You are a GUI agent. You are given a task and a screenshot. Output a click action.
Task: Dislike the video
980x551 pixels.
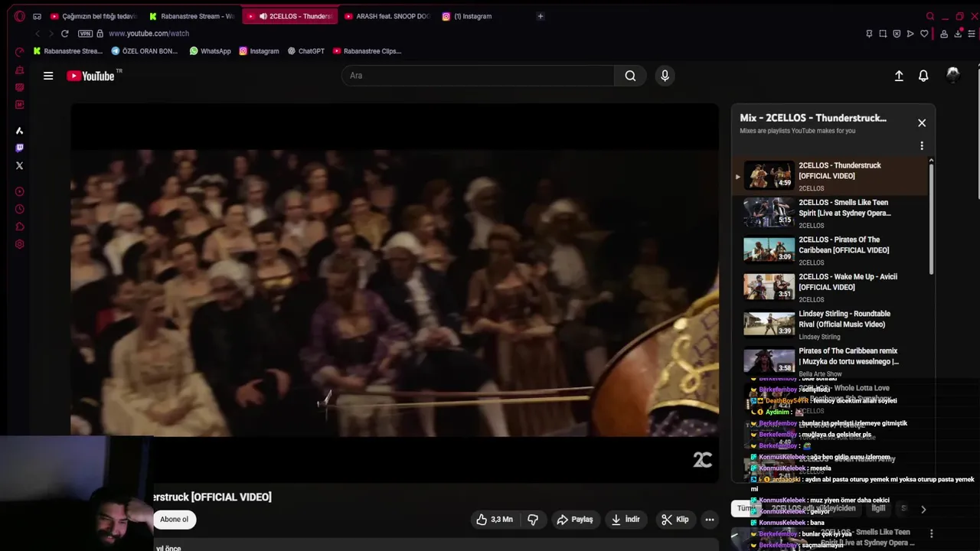click(x=533, y=520)
